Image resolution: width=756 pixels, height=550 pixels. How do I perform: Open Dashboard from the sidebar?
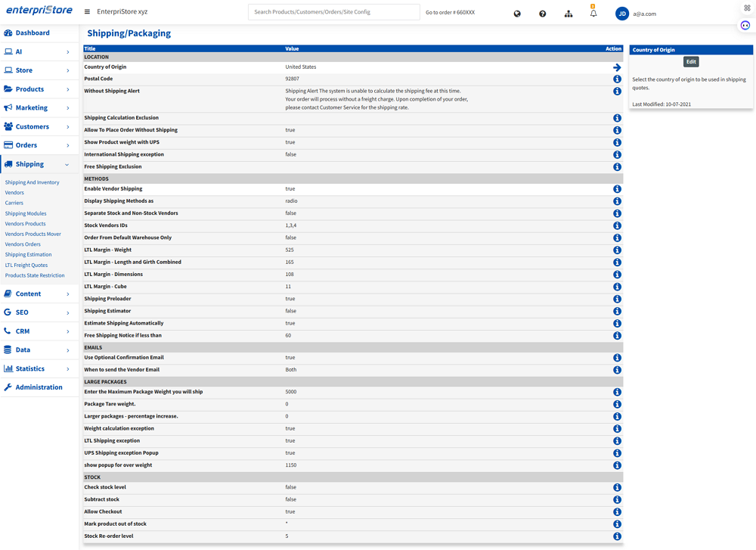point(32,33)
